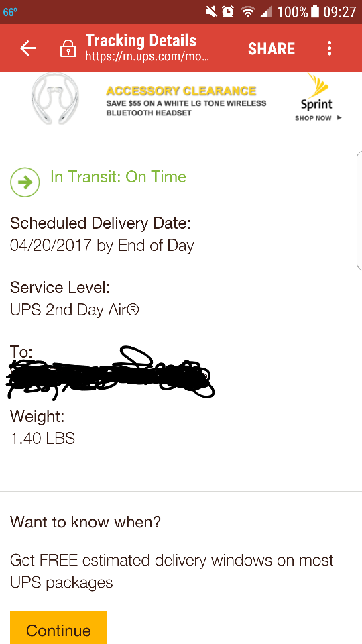Viewport: 362px width, 644px height.
Task: Pull the edge panel handle on right
Action: click(x=359, y=210)
